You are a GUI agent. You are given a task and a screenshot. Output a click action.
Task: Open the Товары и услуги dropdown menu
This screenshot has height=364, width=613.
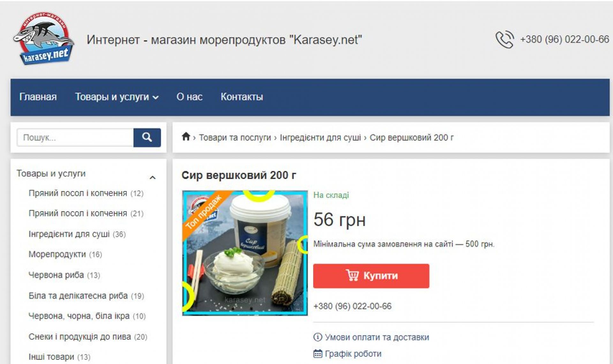[x=117, y=97]
